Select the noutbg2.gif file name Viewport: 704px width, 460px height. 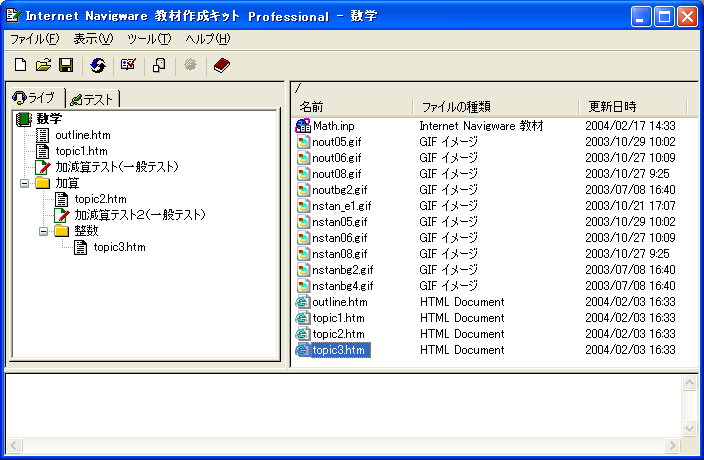339,190
